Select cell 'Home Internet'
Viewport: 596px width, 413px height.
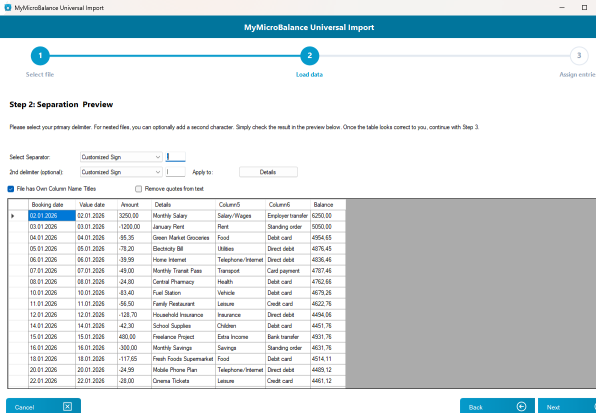pos(183,260)
